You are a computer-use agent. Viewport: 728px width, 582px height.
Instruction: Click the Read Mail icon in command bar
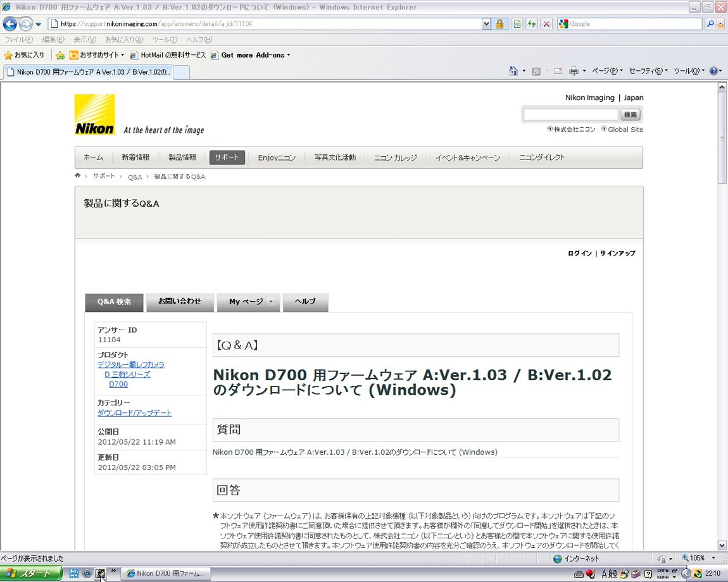tap(558, 71)
